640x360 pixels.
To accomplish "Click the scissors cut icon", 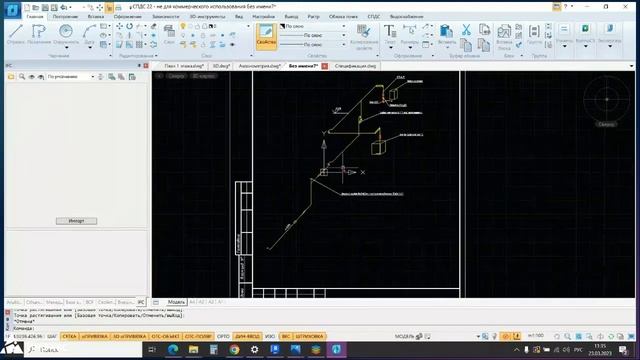I will click(466, 29).
